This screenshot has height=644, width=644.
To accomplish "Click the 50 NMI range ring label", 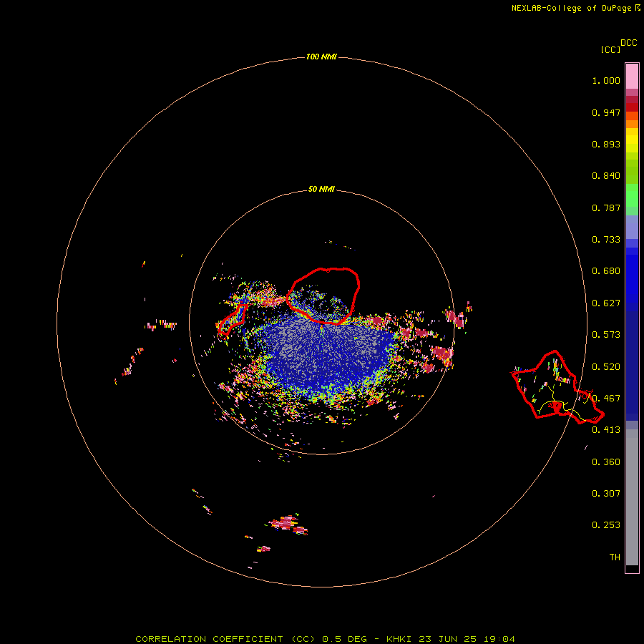I will [321, 190].
